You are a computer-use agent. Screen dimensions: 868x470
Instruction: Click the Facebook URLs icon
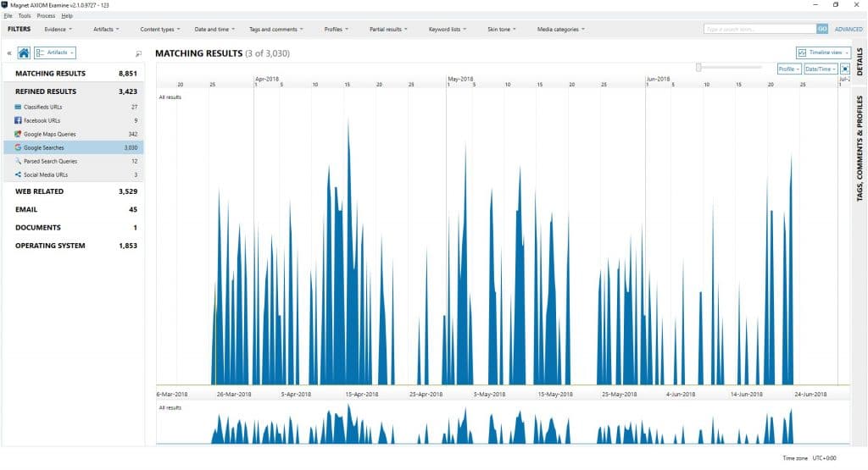point(18,120)
